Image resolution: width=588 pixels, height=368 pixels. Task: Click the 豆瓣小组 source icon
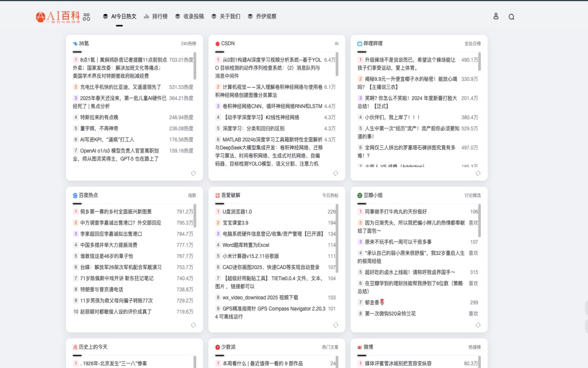[x=360, y=195]
